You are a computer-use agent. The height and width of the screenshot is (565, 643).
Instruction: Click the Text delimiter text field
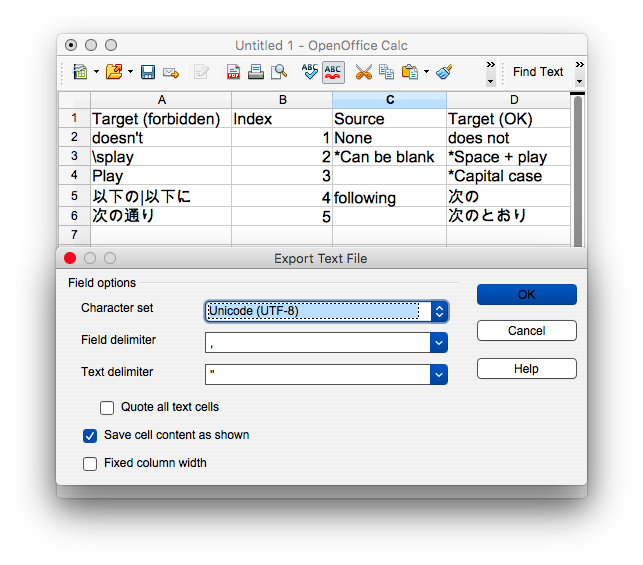[x=317, y=374]
